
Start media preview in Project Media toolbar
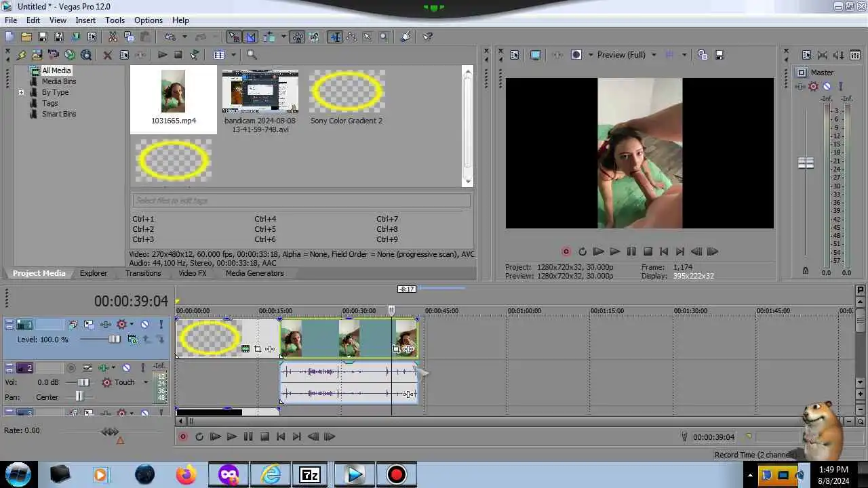coord(162,55)
